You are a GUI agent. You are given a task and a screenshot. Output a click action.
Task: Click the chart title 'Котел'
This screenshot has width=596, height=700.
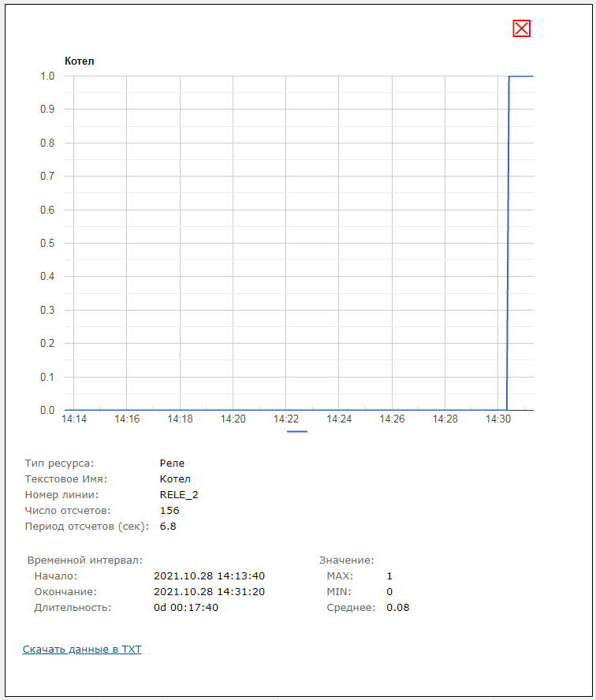[79, 61]
